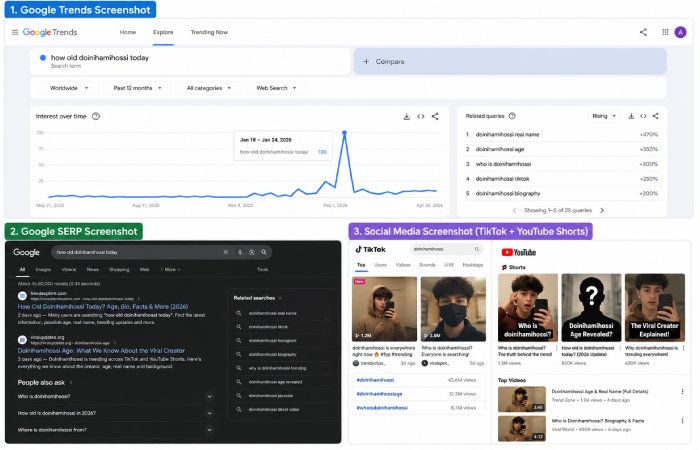Viewport: 700px width, 450px height.
Task: Switch to Images tab in Google search
Action: pos(43,270)
